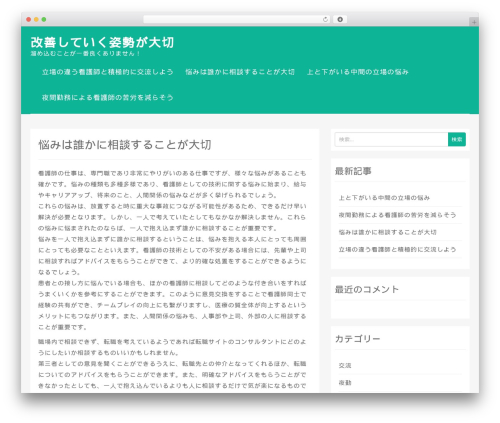Click tagline 溜め込むことが一番良くありません！

click(x=86, y=53)
